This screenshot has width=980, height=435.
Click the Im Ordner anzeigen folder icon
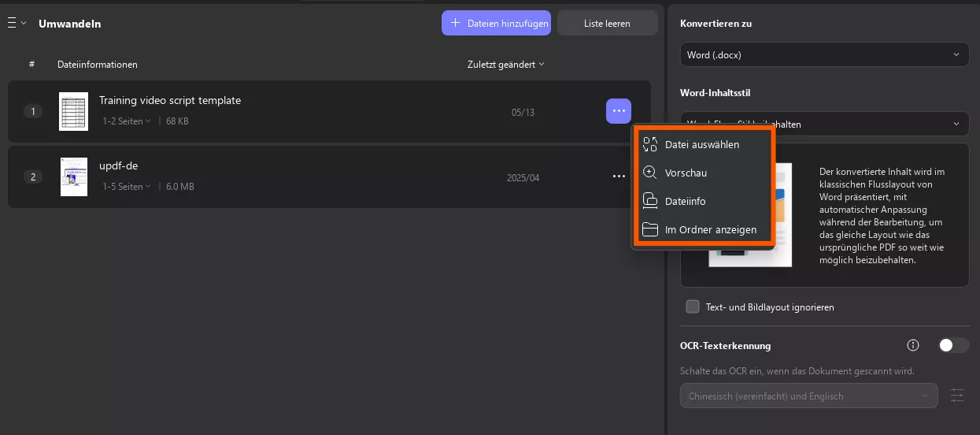(650, 230)
